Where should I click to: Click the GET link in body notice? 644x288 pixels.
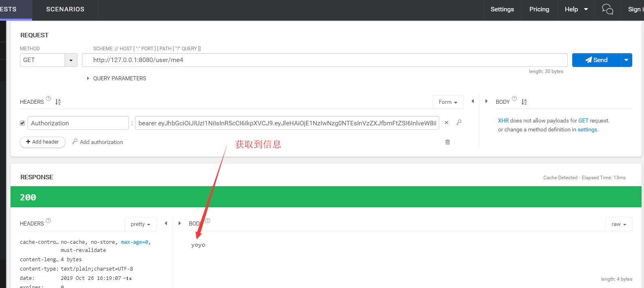point(583,121)
